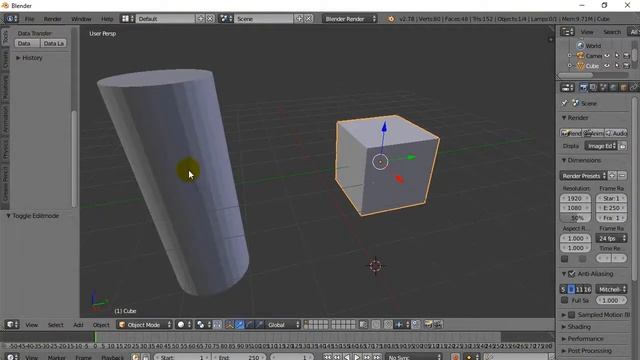Open the outliner editor type icon
Screen dimensions: 640x360
[x=567, y=32]
